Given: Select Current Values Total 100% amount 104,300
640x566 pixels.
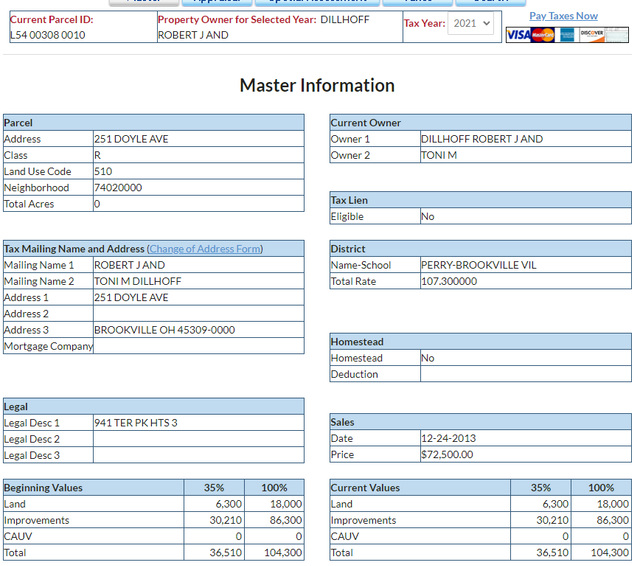Looking at the screenshot, I should click(610, 553).
